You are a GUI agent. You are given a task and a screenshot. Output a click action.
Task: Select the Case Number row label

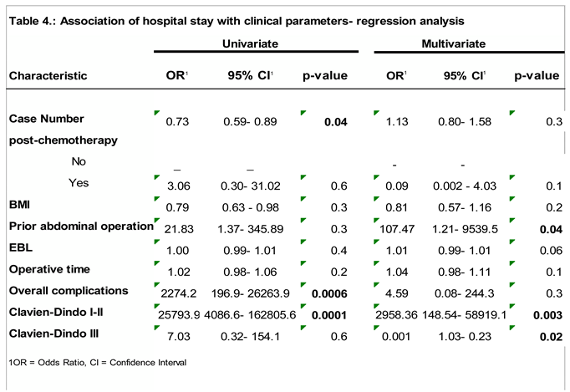pyautogui.click(x=45, y=119)
